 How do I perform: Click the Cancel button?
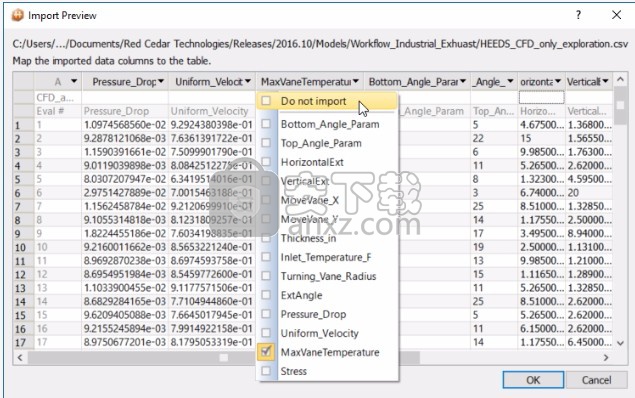coord(596,380)
